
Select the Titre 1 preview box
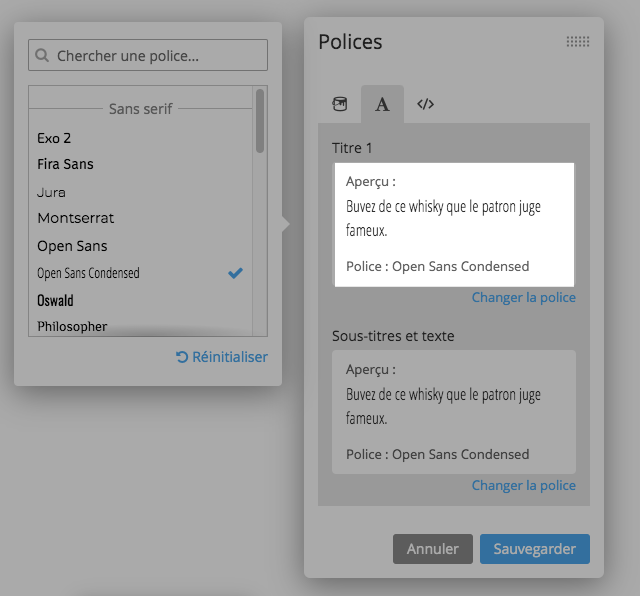454,225
